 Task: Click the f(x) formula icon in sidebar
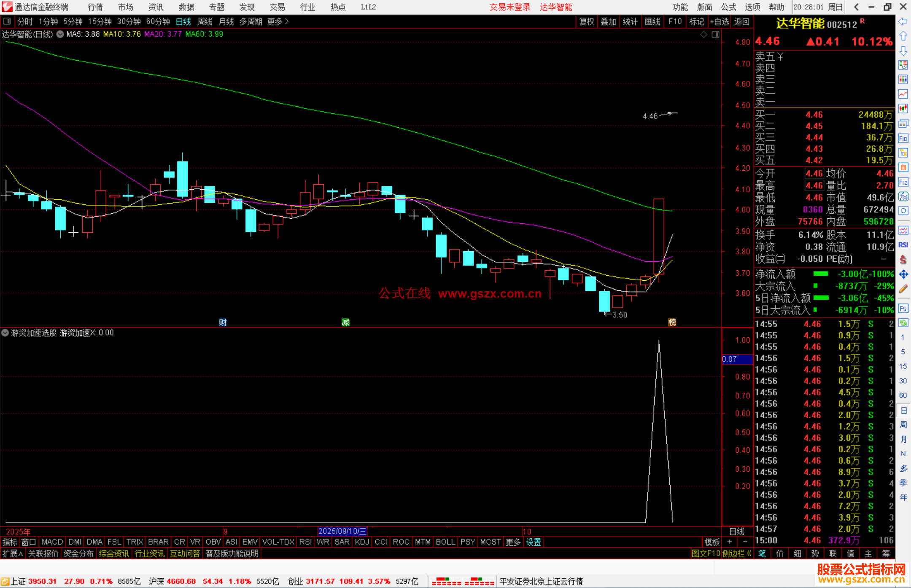903,196
